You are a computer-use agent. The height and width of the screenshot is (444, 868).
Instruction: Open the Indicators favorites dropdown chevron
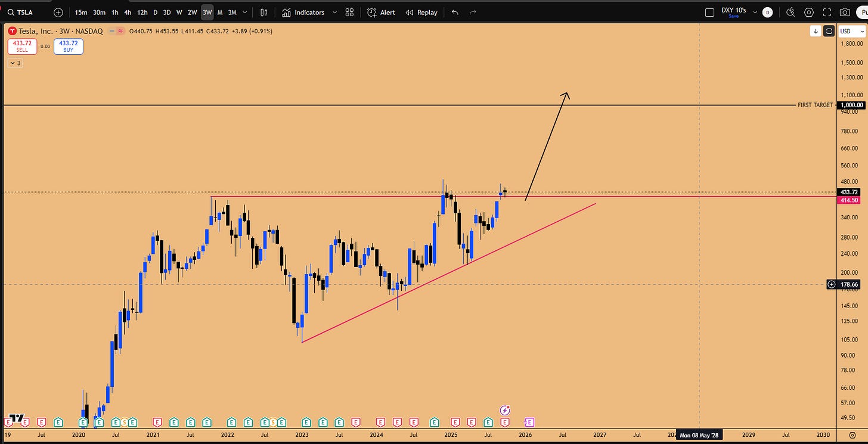click(334, 12)
